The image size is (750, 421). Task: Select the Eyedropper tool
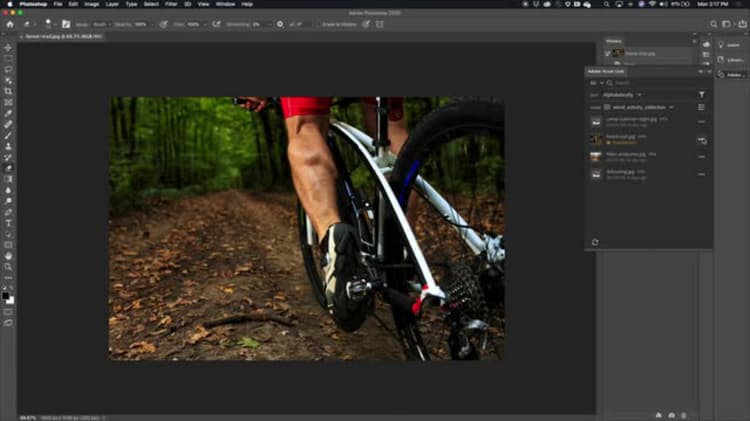pos(8,113)
